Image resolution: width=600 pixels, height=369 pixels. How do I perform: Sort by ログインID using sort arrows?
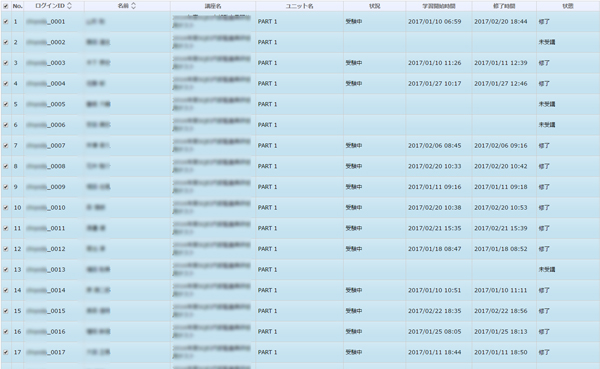coord(69,6)
